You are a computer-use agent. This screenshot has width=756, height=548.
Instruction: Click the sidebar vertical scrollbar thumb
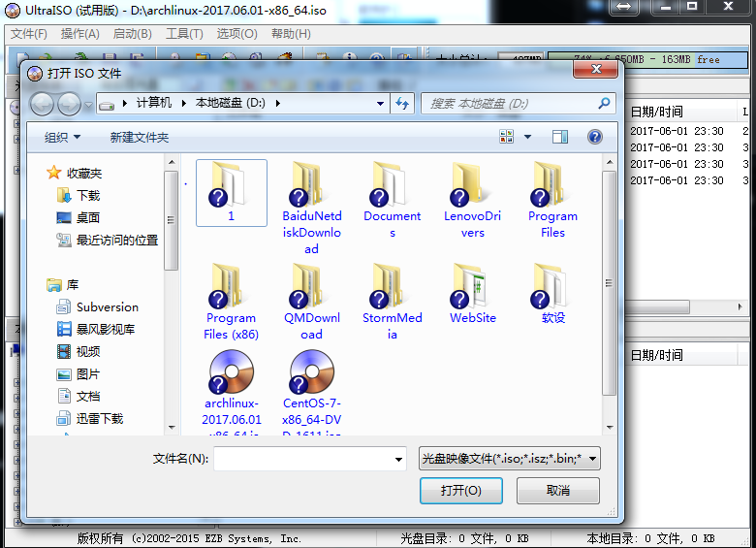click(171, 220)
